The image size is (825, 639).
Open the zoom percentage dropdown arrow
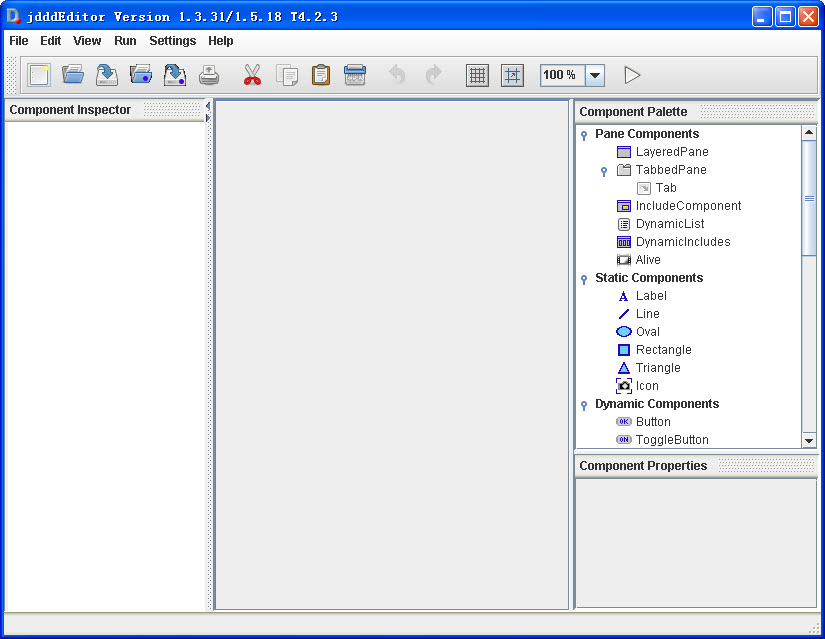pyautogui.click(x=595, y=75)
